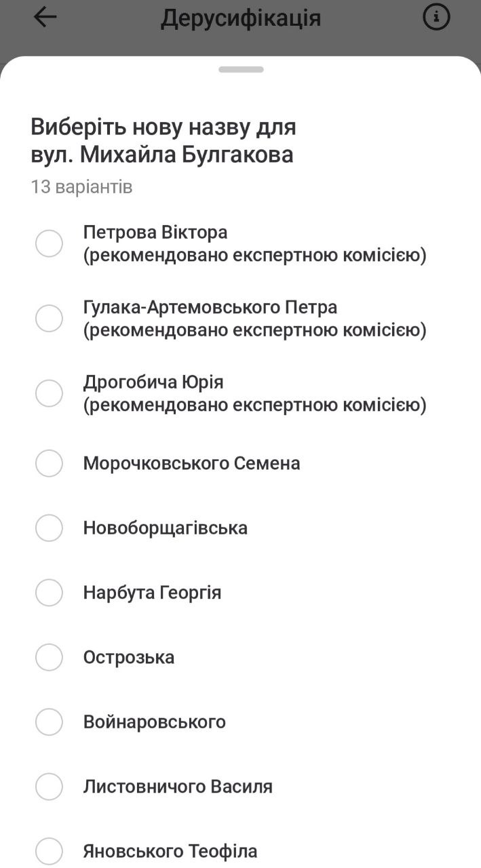Choose Яновського Теофіла radio button
The height and width of the screenshot is (868, 481).
click(x=49, y=851)
